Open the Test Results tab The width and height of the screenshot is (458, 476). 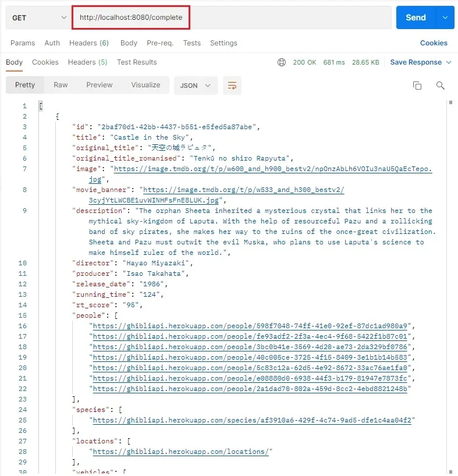(137, 62)
